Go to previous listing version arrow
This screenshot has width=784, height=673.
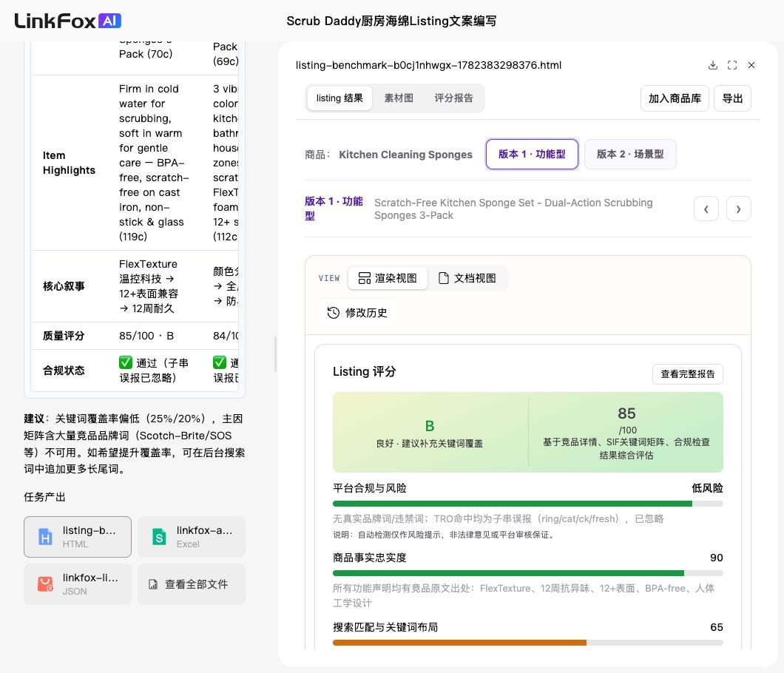706,209
